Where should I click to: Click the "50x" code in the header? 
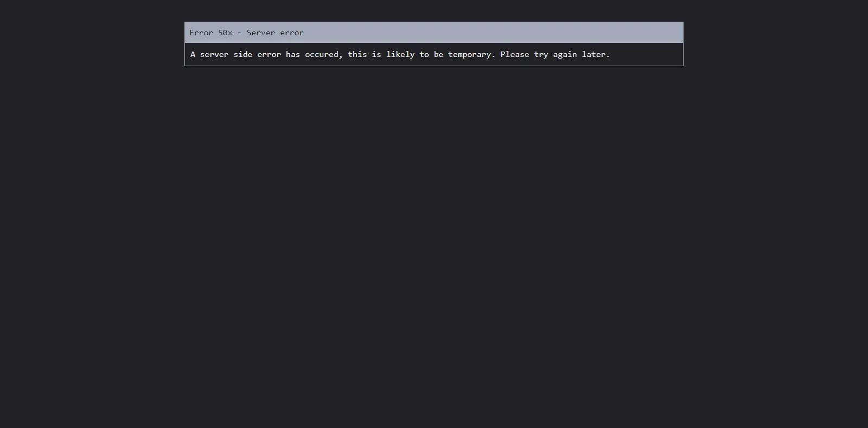click(225, 33)
